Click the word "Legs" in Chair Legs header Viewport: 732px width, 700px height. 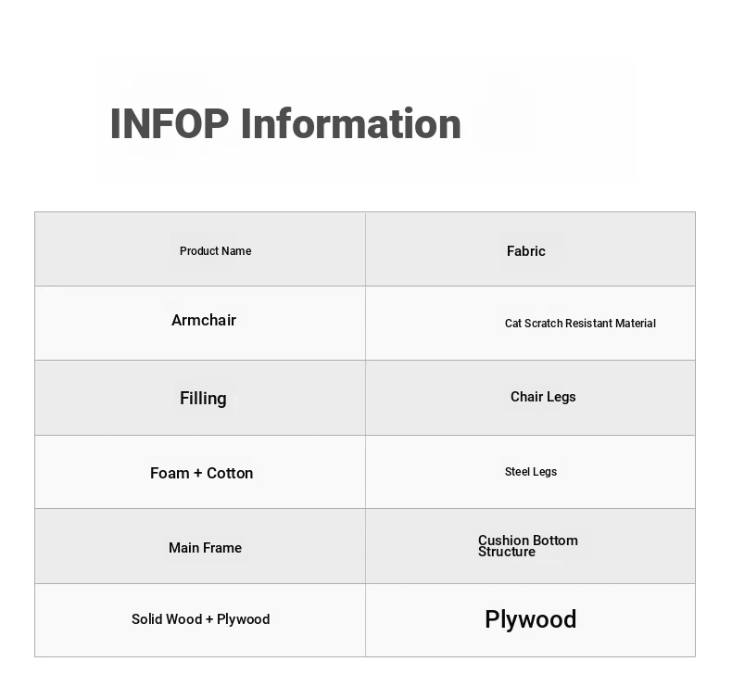561,397
